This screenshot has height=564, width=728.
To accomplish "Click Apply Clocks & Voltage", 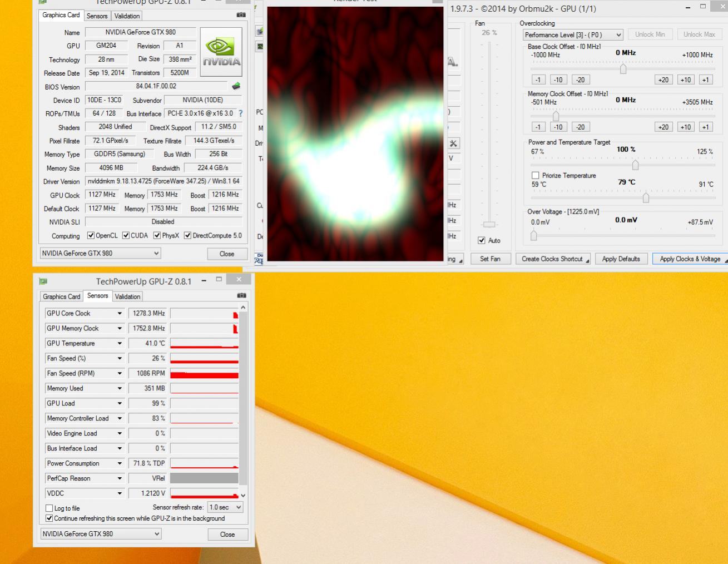I will pyautogui.click(x=690, y=259).
